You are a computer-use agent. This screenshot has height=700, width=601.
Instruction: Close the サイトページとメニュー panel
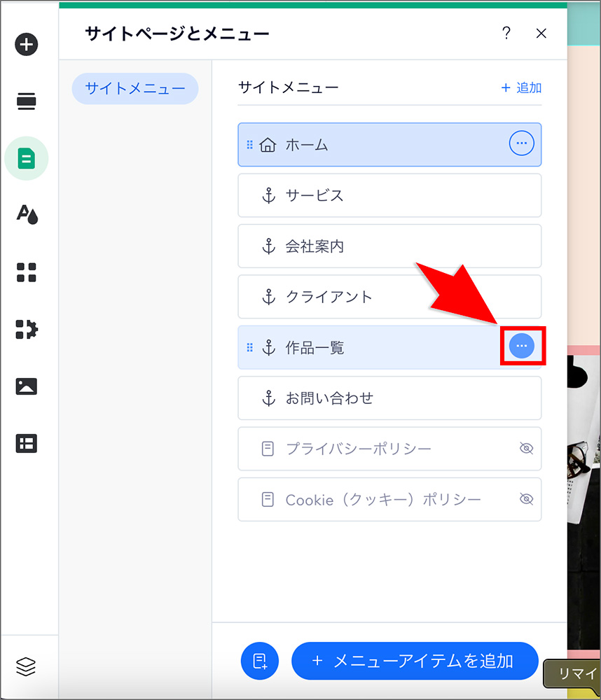click(541, 34)
